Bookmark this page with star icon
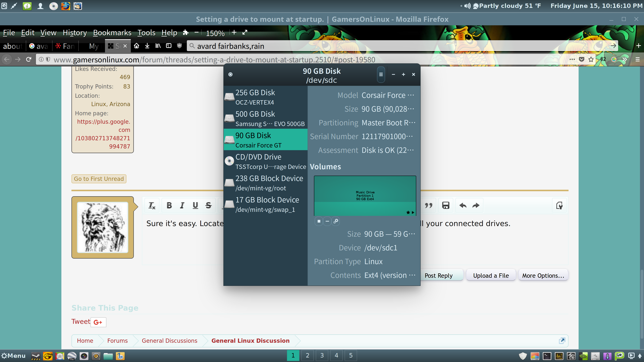Screen dimensions: 644x362 tap(591, 59)
